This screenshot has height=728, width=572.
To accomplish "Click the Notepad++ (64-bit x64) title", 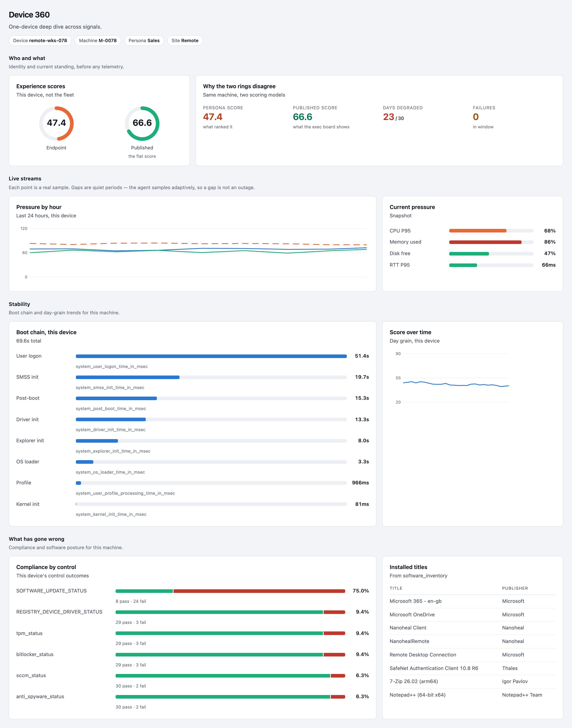I will pyautogui.click(x=418, y=695).
